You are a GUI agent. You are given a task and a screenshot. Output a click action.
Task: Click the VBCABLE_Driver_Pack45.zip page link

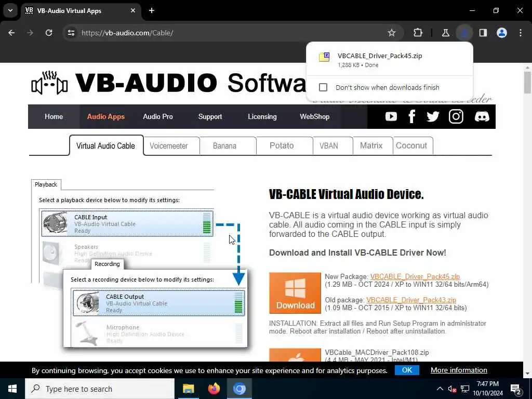click(x=415, y=276)
